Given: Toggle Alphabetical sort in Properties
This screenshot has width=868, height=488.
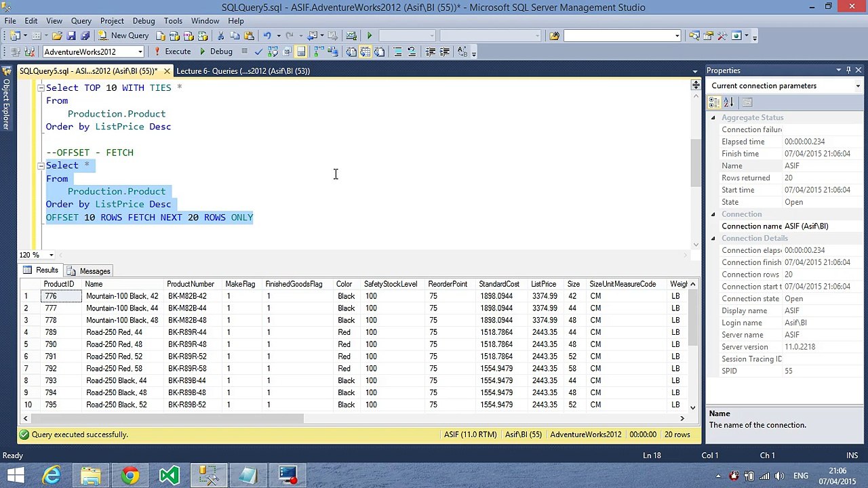Looking at the screenshot, I should [728, 102].
